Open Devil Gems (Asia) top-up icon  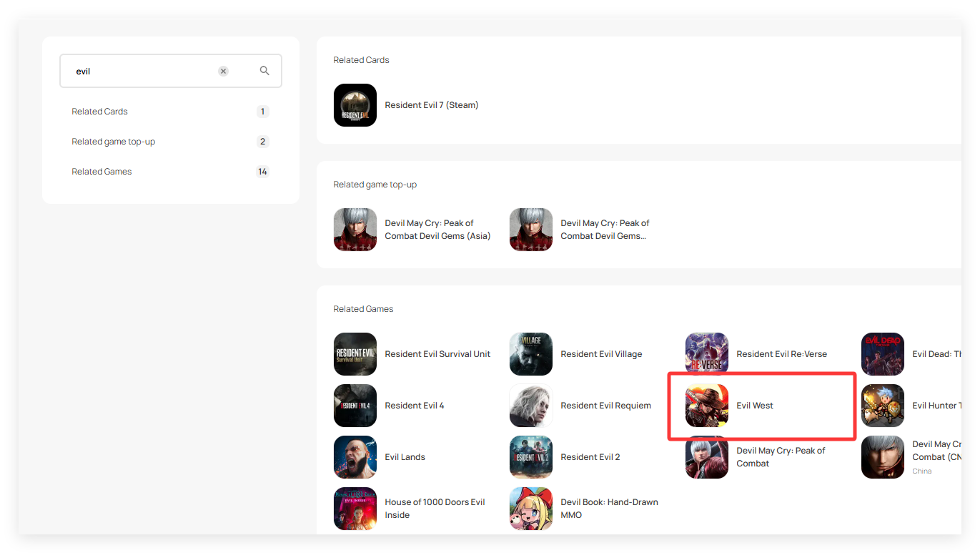(x=355, y=230)
